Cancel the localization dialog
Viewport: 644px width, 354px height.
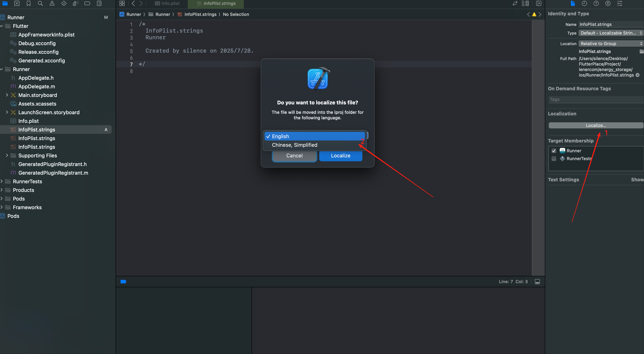click(294, 155)
